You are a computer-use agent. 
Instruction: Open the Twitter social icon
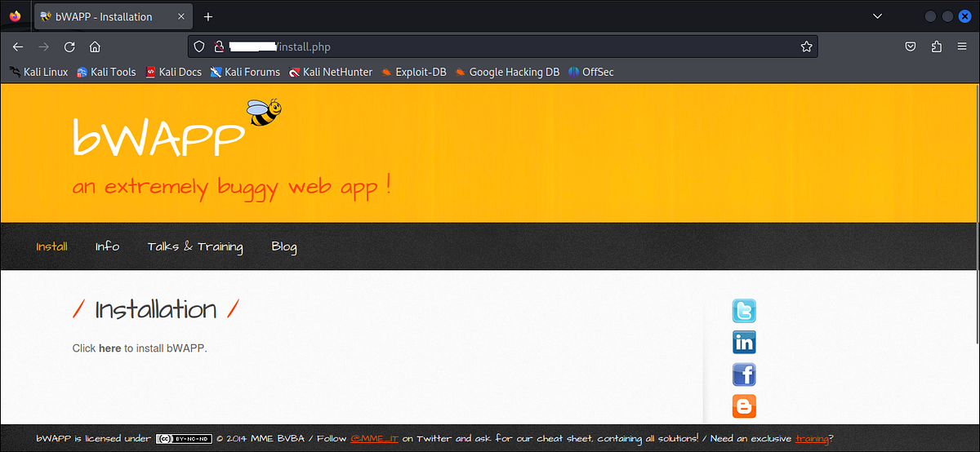point(744,311)
